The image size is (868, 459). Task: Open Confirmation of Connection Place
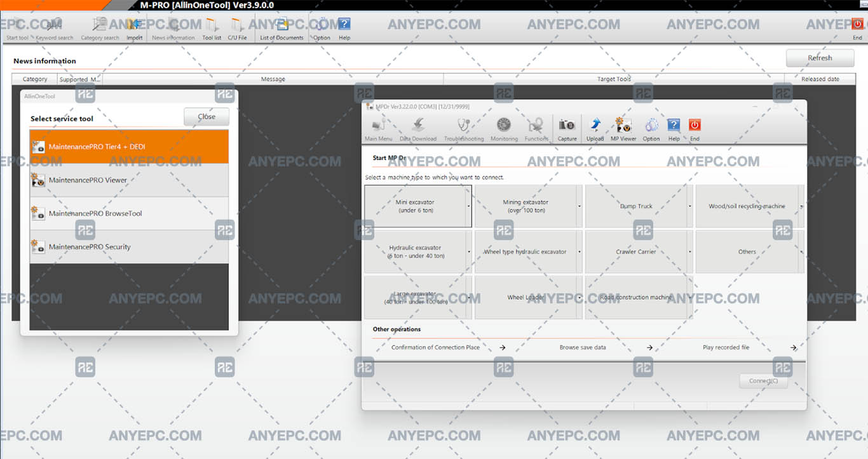pos(448,348)
